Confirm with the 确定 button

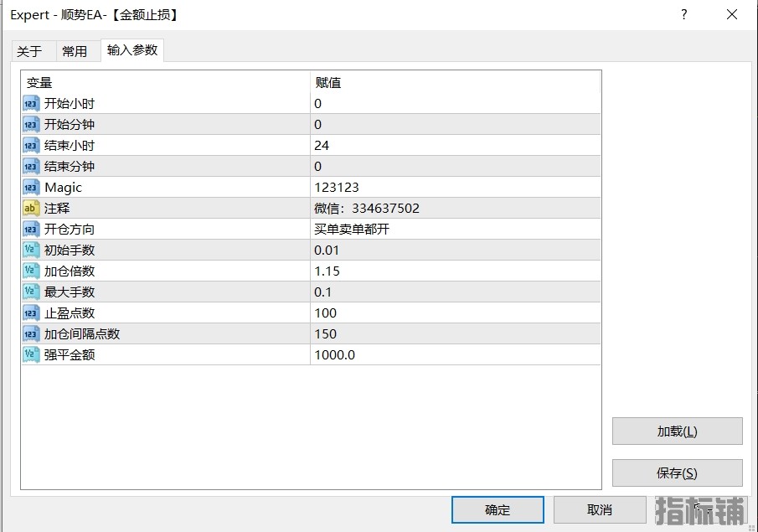[x=498, y=509]
